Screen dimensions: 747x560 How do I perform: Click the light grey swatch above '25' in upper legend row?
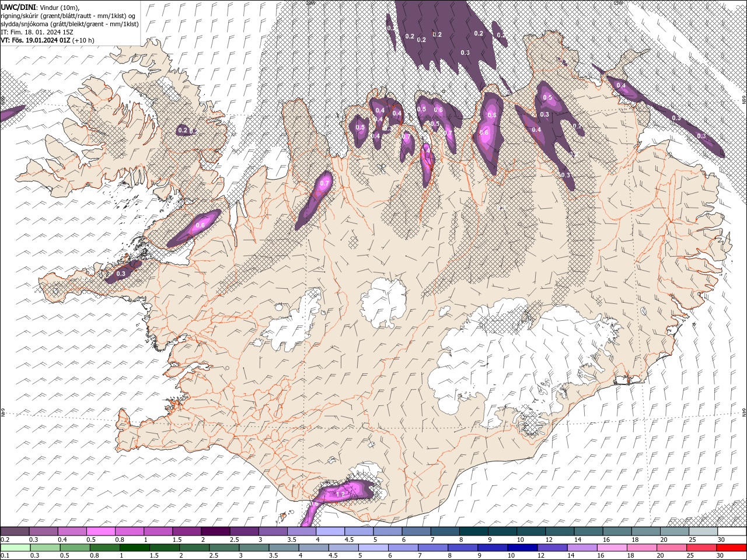[703, 531]
